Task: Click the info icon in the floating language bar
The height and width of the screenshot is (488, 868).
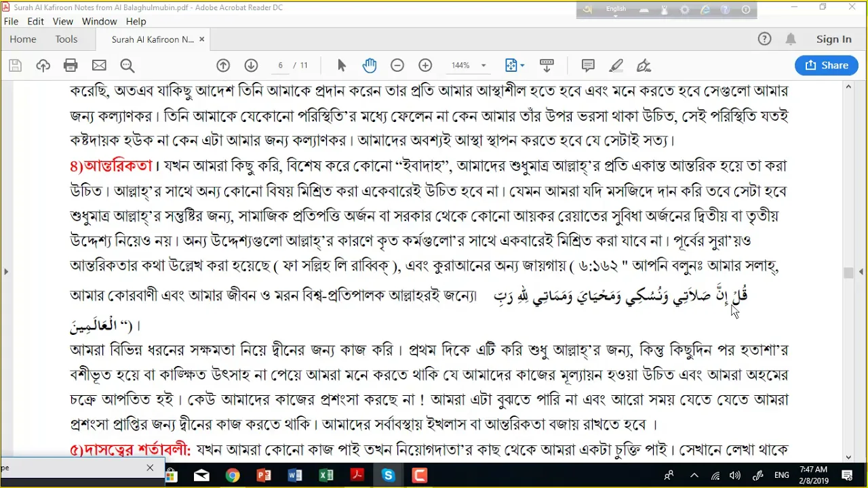Action: [746, 9]
